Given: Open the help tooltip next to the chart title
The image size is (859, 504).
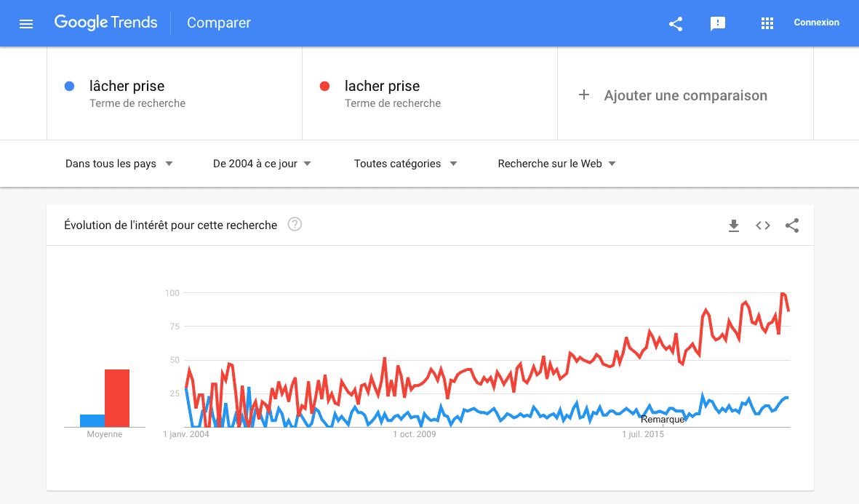Looking at the screenshot, I should pos(294,225).
